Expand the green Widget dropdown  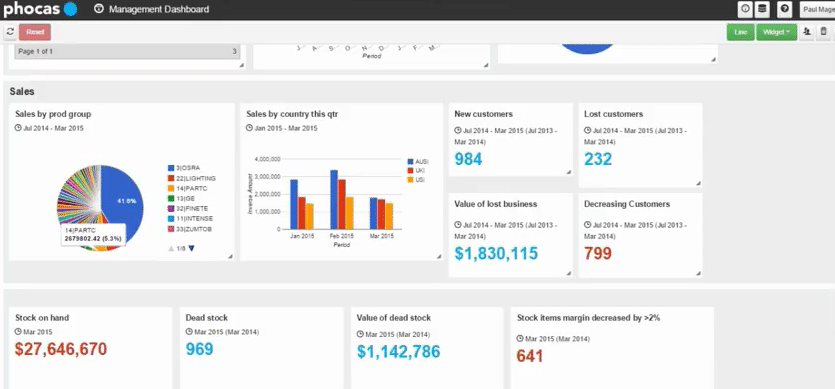coord(776,32)
